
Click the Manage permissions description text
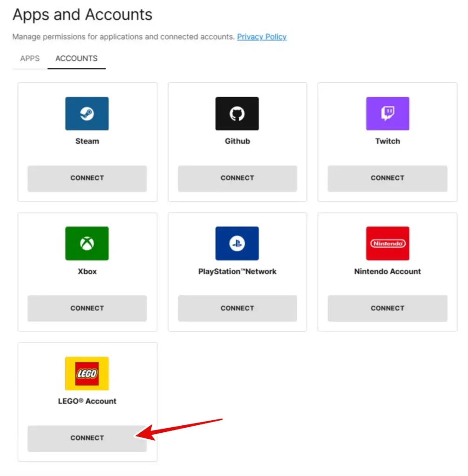click(124, 37)
